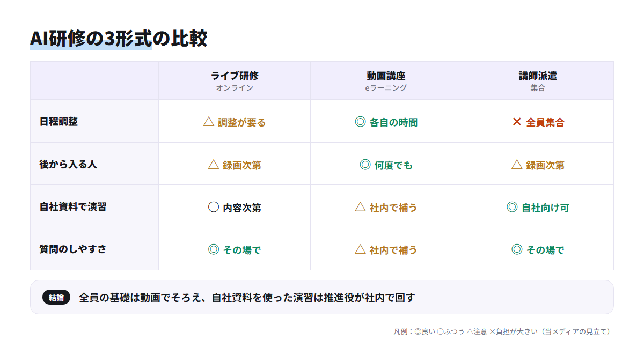Click the single circle icon beside 内容次第
Image resolution: width=644 pixels, height=362 pixels.
coord(214,207)
